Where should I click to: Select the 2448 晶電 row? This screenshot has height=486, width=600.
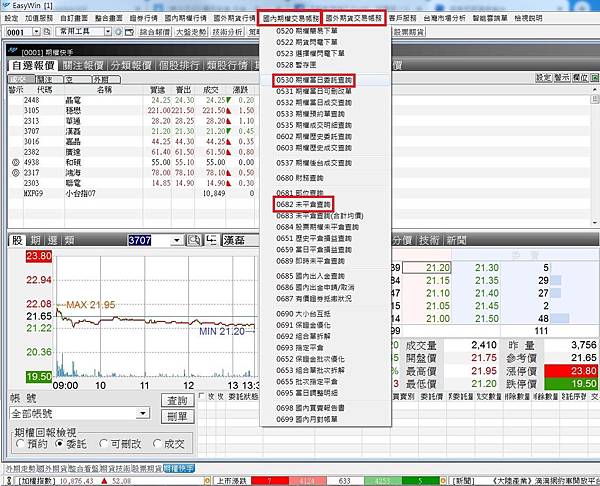pyautogui.click(x=131, y=100)
